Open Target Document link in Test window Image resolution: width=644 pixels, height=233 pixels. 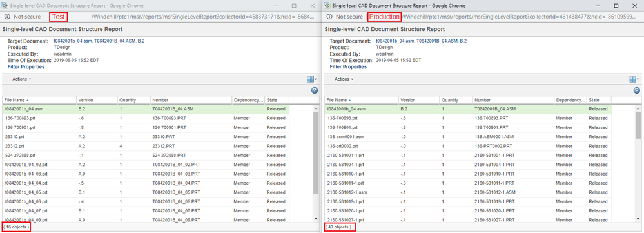[99, 41]
